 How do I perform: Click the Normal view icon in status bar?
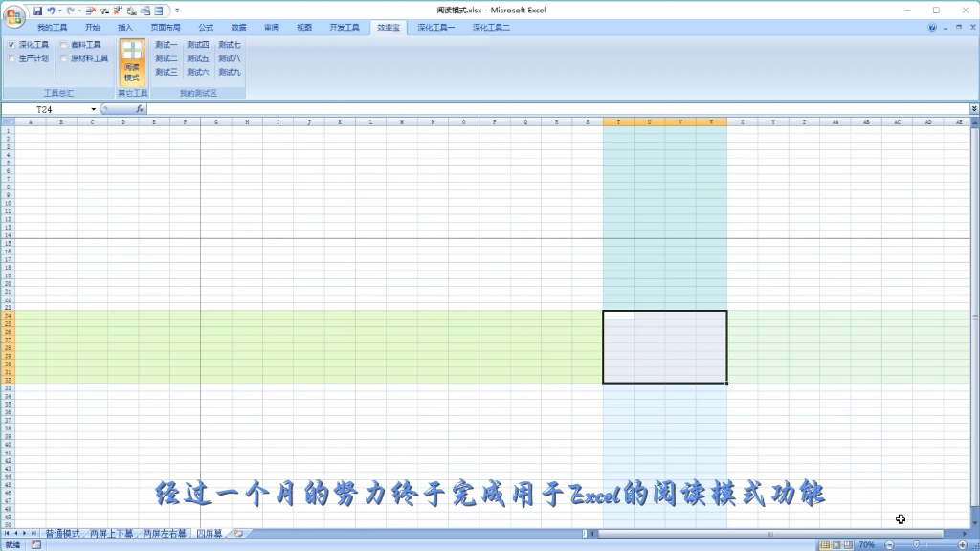click(x=825, y=544)
